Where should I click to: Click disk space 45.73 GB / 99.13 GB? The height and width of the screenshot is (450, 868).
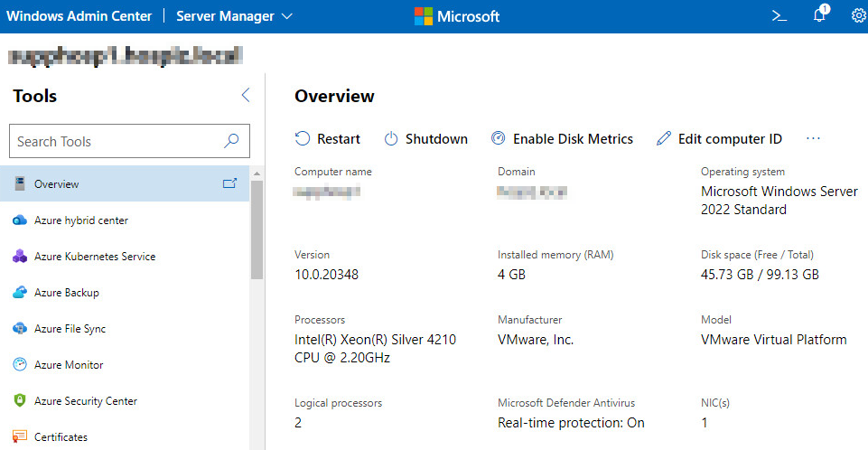(x=760, y=275)
